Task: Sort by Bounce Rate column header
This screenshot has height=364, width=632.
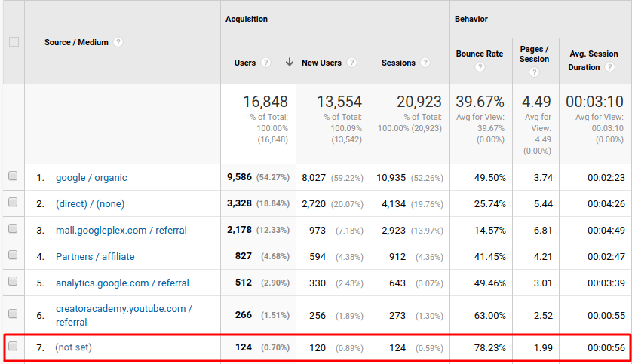Action: point(479,54)
